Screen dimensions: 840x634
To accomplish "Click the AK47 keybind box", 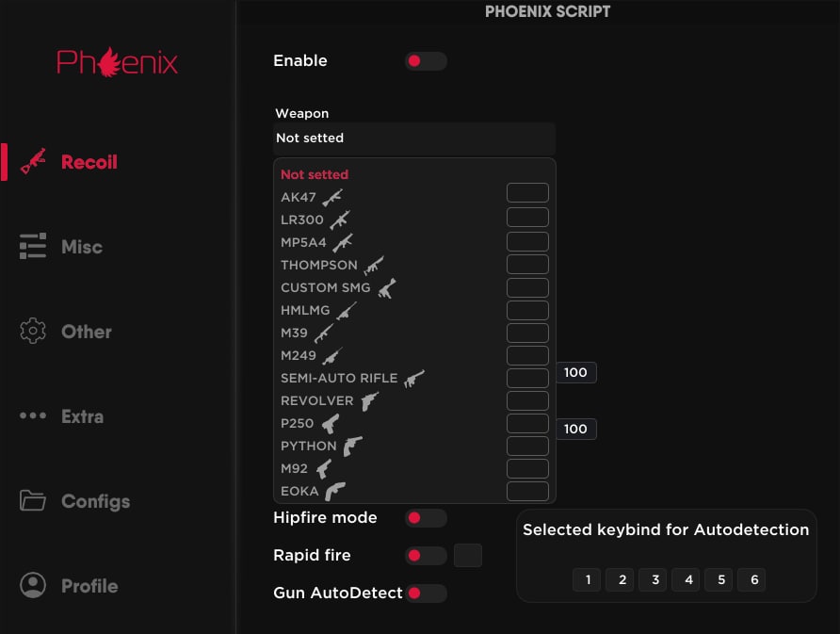I will pos(527,192).
